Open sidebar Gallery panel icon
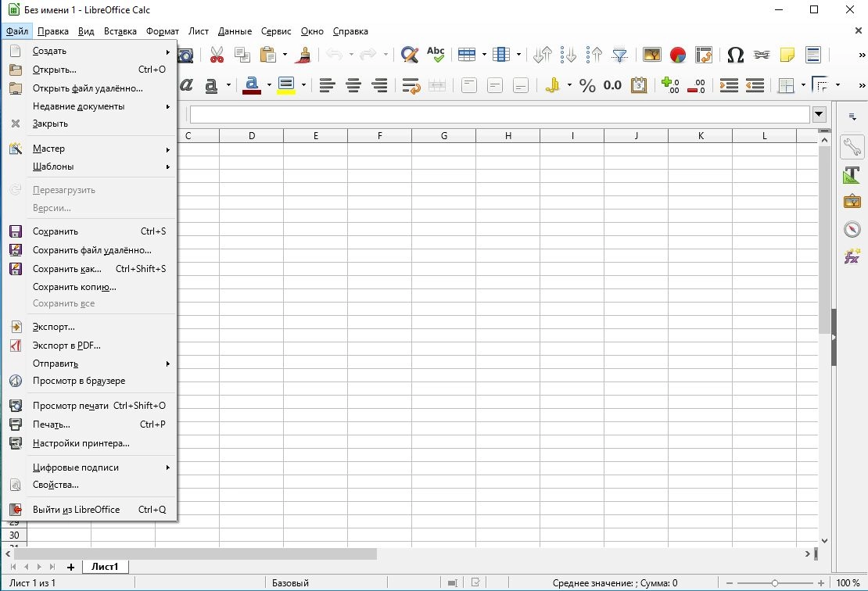 [852, 202]
